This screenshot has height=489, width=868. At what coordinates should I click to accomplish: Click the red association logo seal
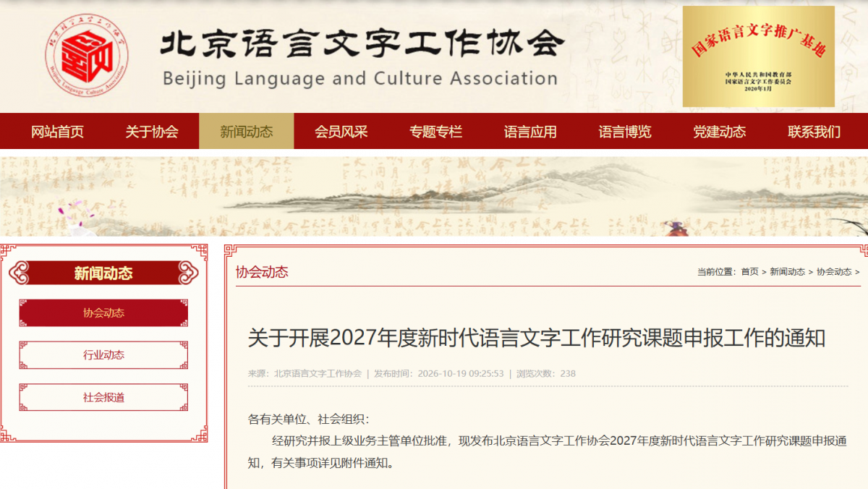coord(86,56)
